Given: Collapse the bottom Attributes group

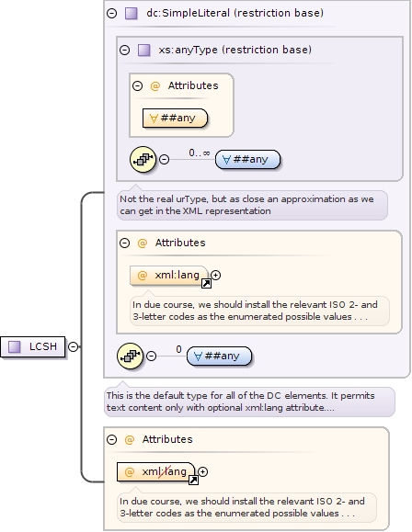Looking at the screenshot, I should (112, 440).
